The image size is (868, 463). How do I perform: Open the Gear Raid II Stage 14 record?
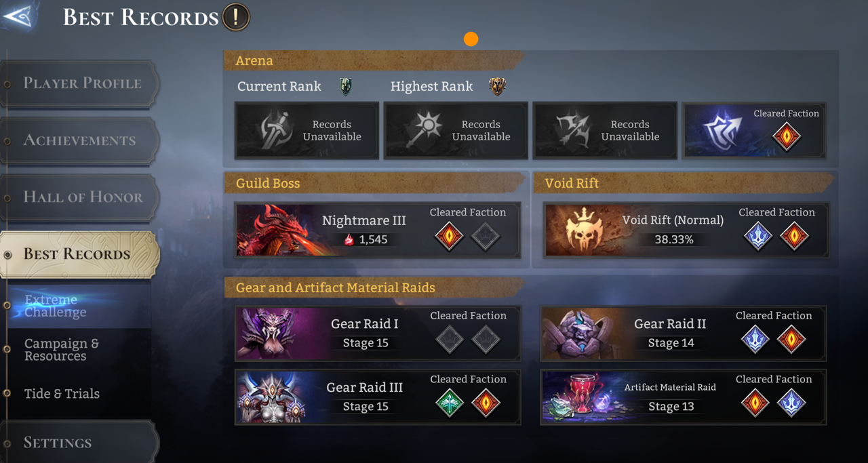point(684,334)
